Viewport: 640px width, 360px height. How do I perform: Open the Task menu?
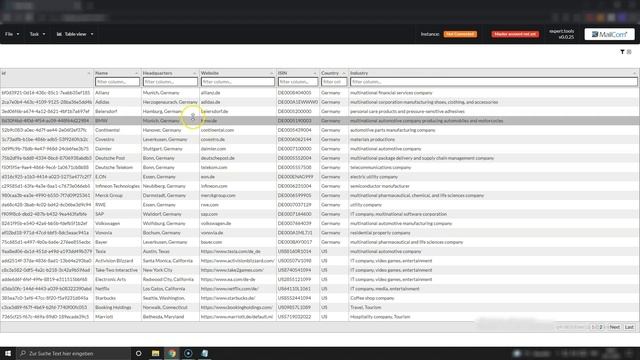(x=37, y=34)
